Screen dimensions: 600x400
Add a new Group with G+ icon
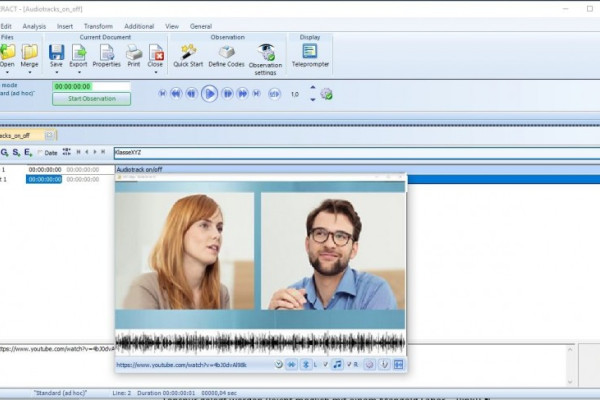click(x=5, y=152)
